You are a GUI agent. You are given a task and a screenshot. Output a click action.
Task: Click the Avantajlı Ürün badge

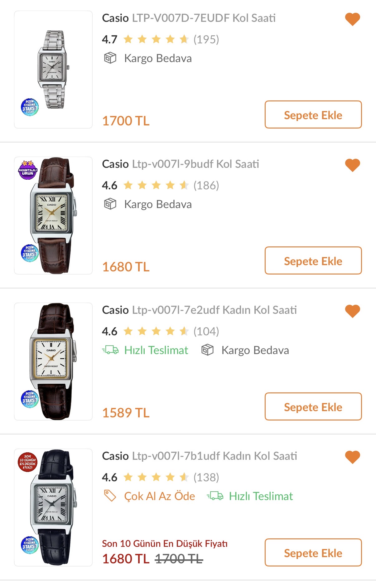28,170
